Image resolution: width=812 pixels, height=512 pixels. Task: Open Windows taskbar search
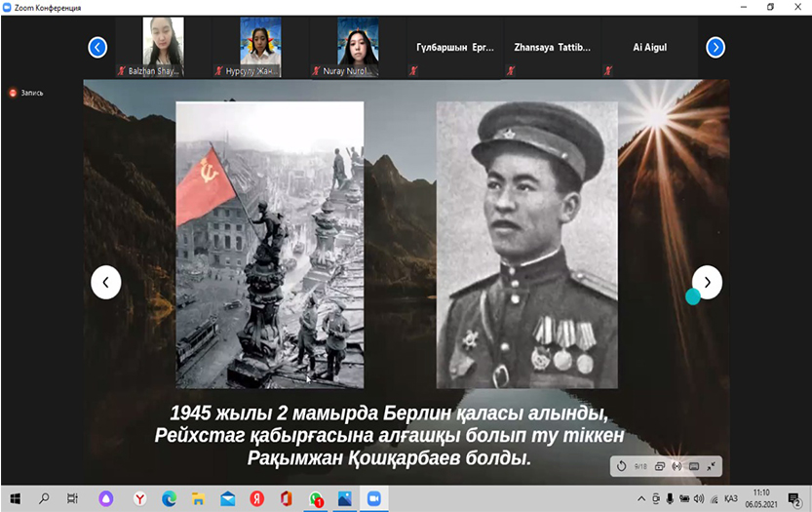point(44,498)
